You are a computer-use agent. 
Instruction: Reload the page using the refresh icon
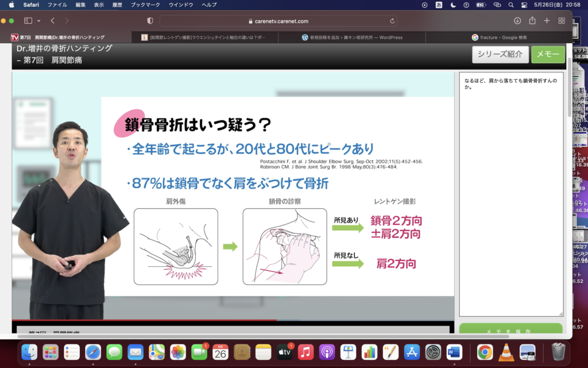click(392, 21)
